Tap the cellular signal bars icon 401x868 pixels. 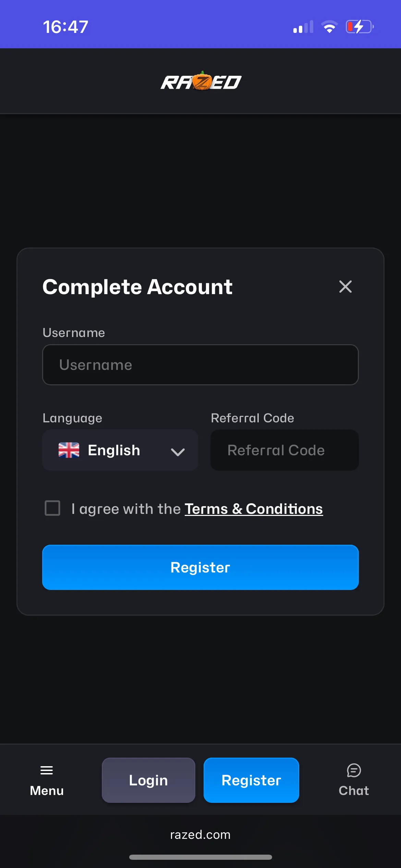[303, 27]
